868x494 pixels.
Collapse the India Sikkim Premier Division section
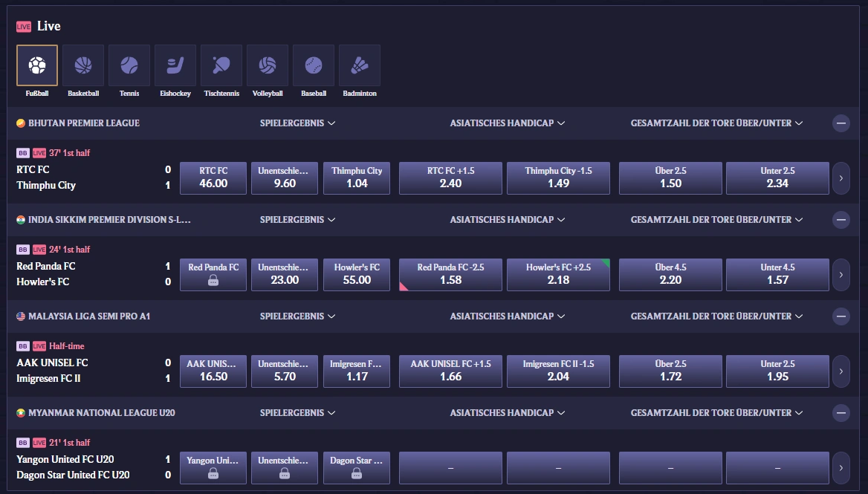(x=841, y=220)
